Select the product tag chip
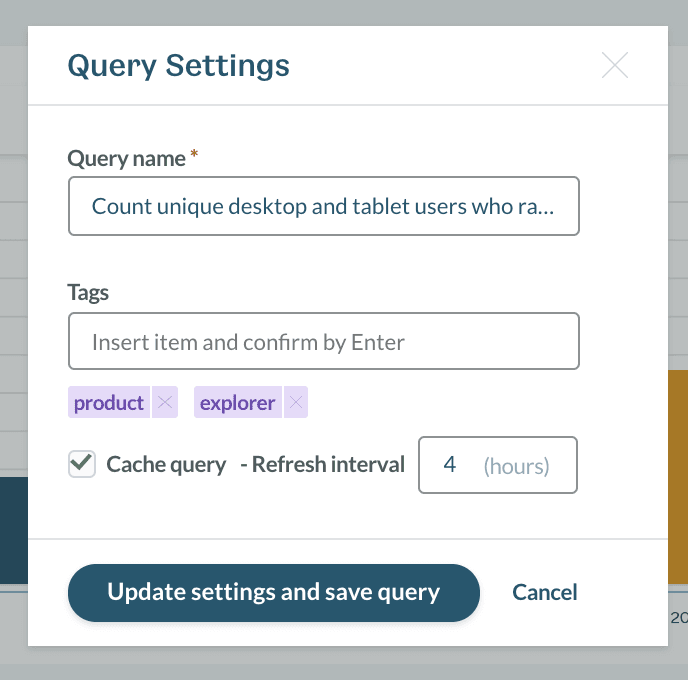 tap(109, 402)
